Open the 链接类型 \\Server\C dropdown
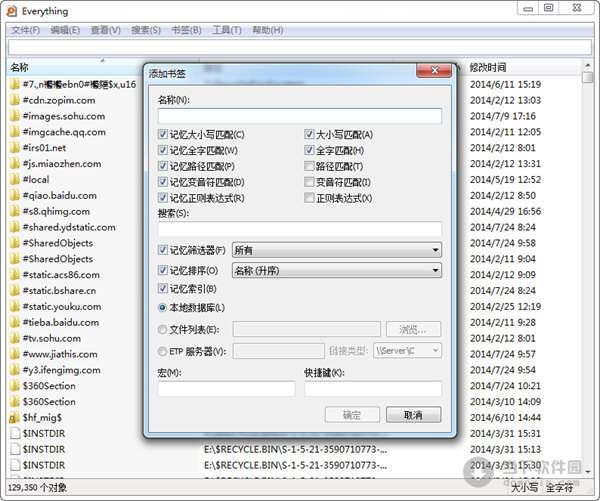The image size is (600, 501). [x=407, y=350]
